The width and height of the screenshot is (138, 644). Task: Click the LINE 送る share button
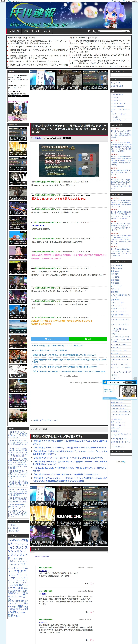pos(88,339)
